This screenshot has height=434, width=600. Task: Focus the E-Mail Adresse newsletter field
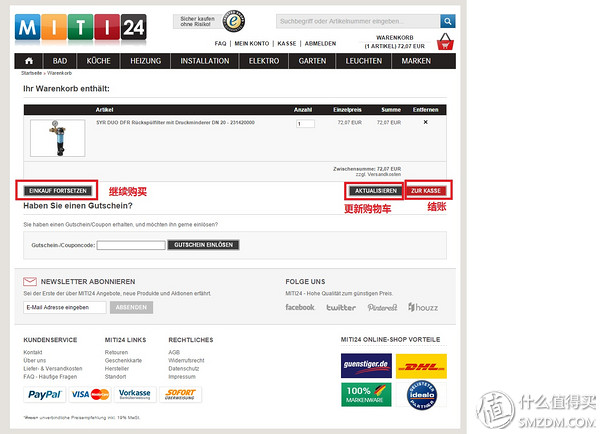point(65,307)
